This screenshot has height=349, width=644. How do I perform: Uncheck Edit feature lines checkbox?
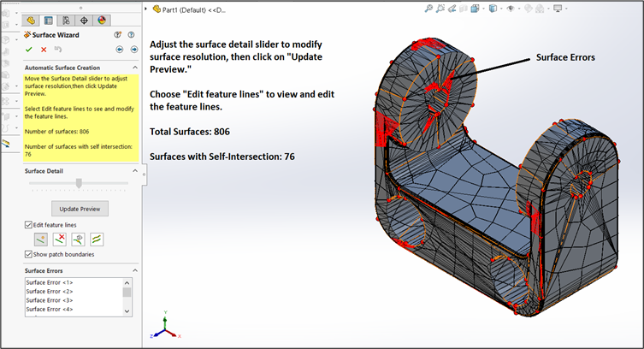click(x=28, y=224)
